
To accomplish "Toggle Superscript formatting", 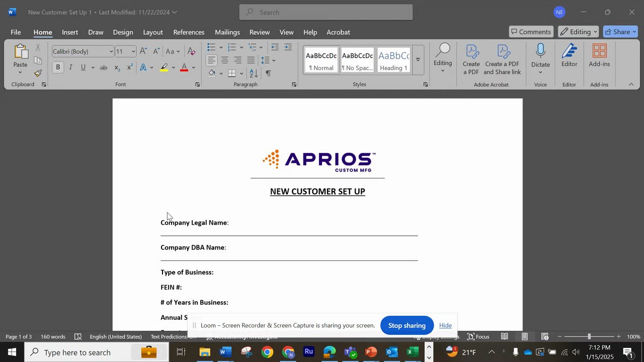I will pos(130,67).
